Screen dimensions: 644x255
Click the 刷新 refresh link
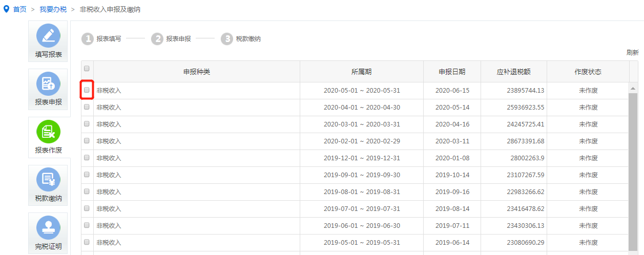632,52
